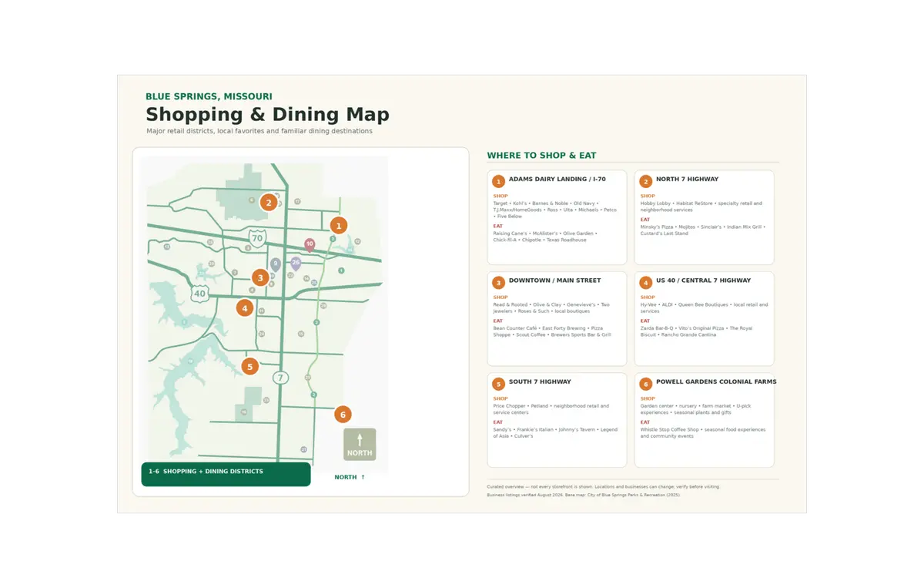Click the 'Sandy's • Frankie's Italian' restaurant list
The height and width of the screenshot is (588, 924).
(x=556, y=432)
